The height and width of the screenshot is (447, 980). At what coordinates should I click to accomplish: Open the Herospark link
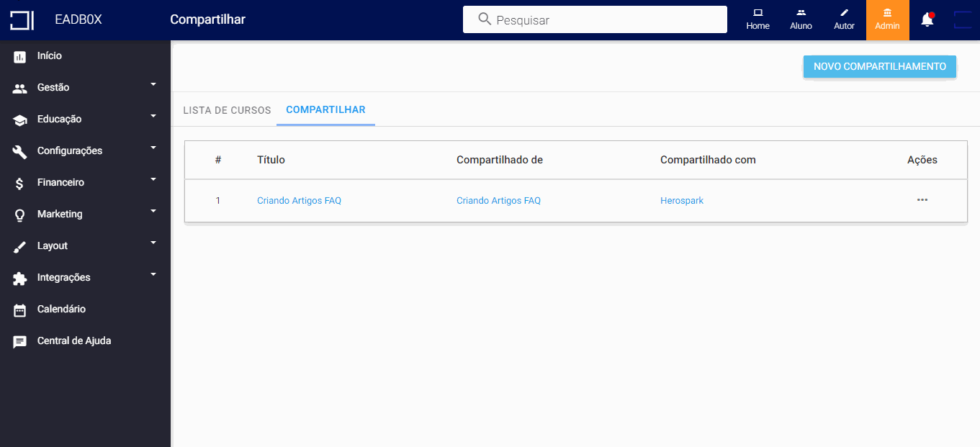(682, 201)
